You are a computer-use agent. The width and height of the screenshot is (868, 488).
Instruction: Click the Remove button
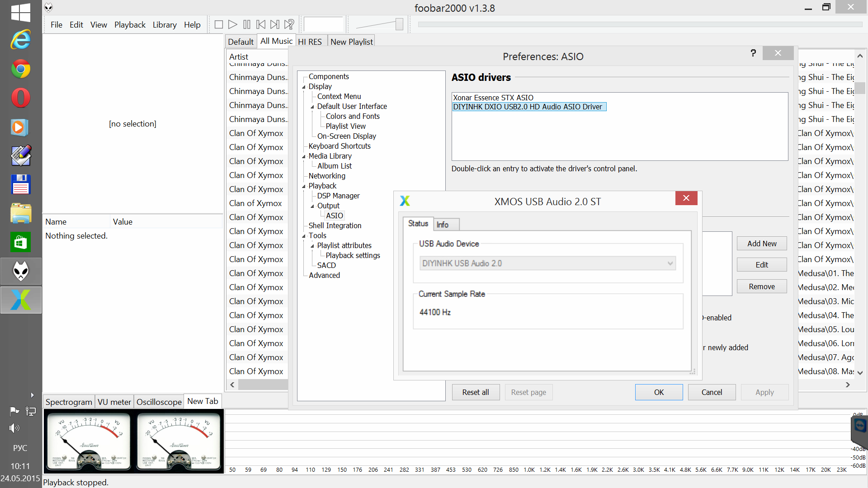pos(762,286)
